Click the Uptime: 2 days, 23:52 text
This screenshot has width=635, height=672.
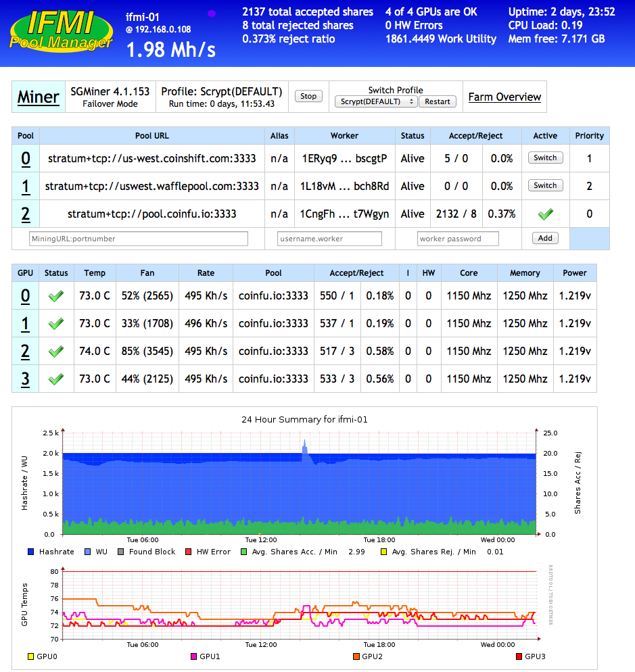coord(562,12)
